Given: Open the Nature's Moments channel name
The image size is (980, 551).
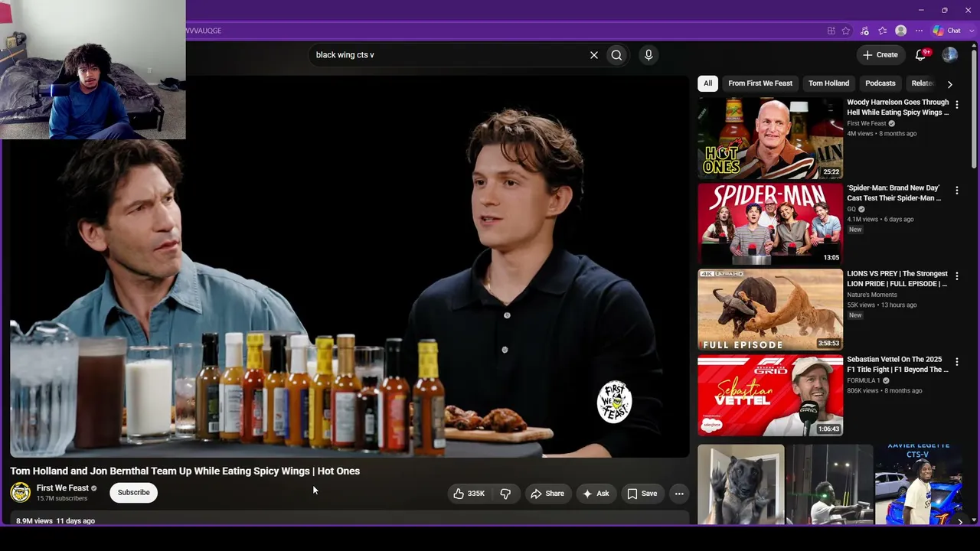Looking at the screenshot, I should pos(872,295).
